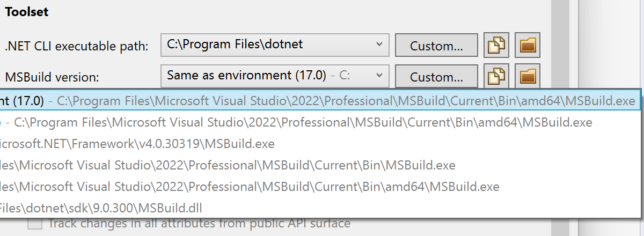Open folder icon beside MSBuild version
The height and width of the screenshot is (236, 644).
pyautogui.click(x=527, y=76)
